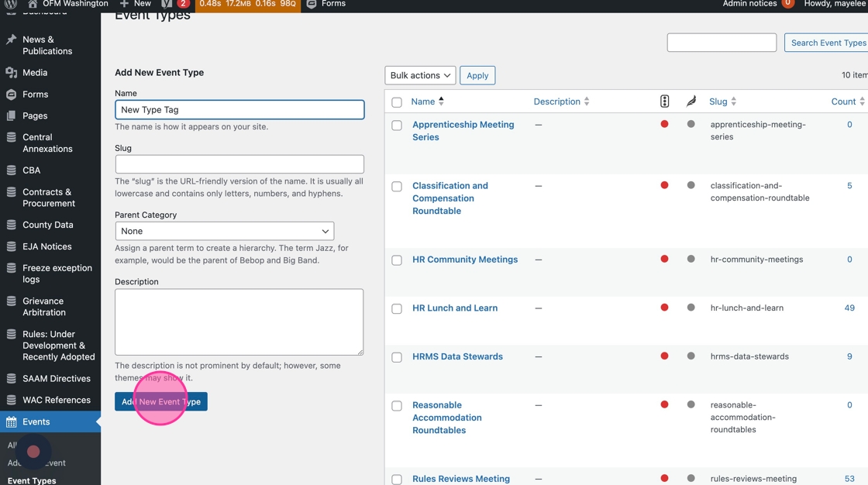Open SAAM Directives menu item
The image size is (868, 485).
[x=56, y=378]
